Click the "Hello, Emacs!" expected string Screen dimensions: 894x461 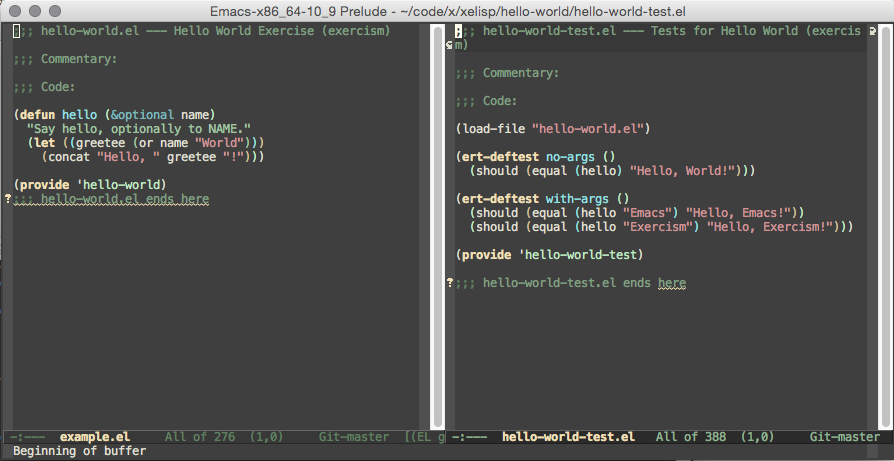tap(738, 213)
